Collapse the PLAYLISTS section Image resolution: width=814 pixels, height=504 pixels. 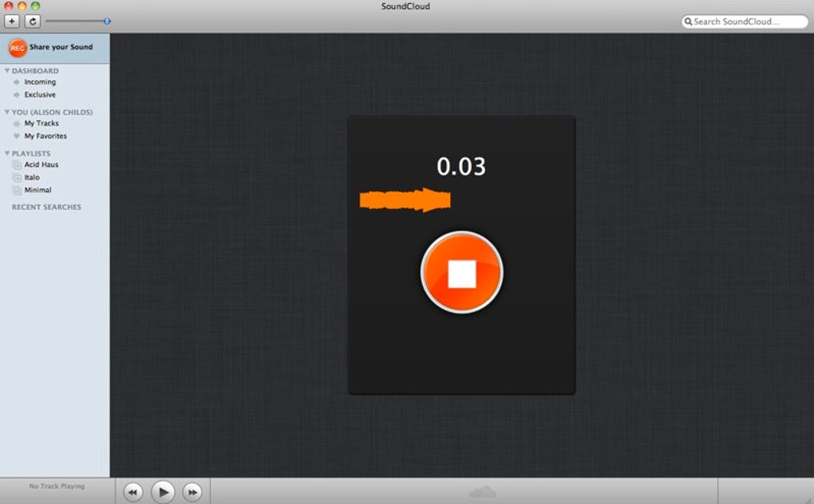pos(6,153)
